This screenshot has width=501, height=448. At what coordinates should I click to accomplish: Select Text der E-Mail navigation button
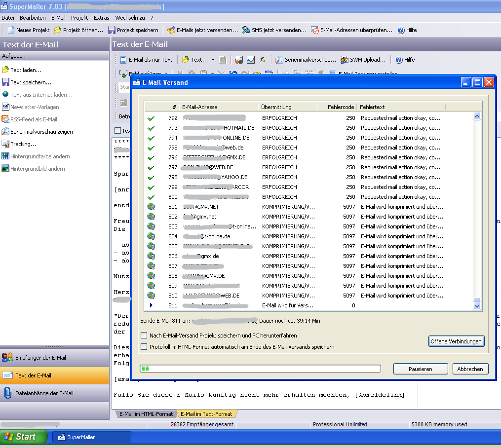tap(55, 375)
